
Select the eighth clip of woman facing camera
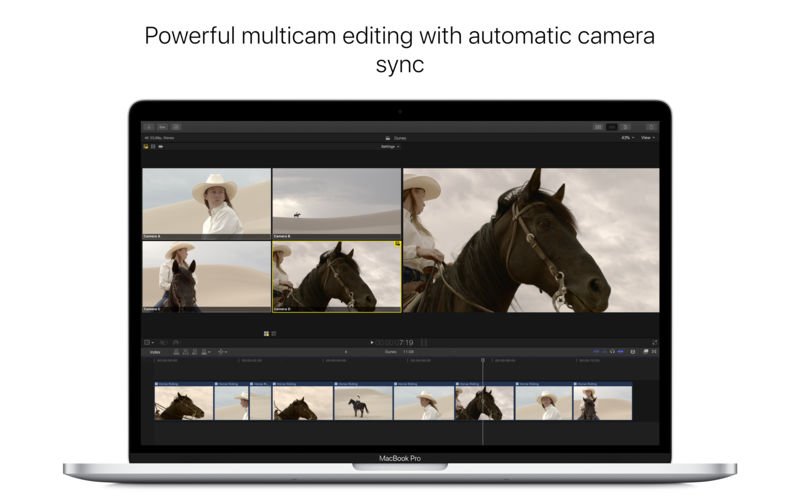544,401
